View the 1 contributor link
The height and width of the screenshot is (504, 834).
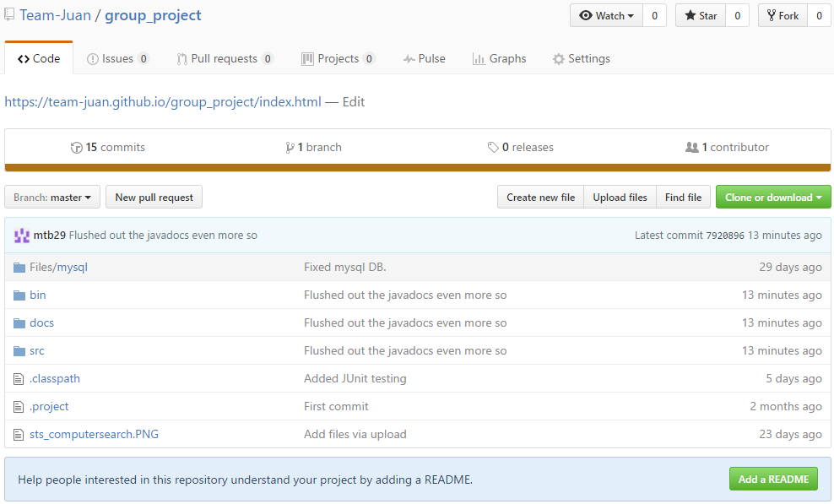[727, 148]
